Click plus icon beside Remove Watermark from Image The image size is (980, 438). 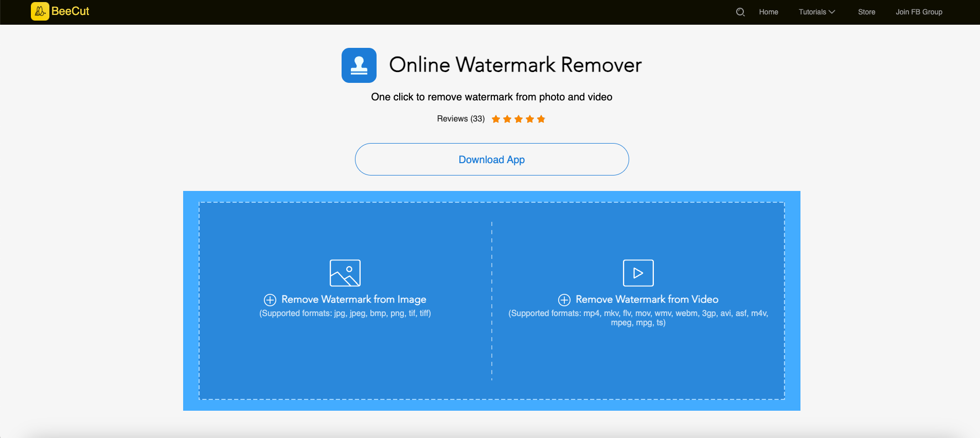coord(270,300)
